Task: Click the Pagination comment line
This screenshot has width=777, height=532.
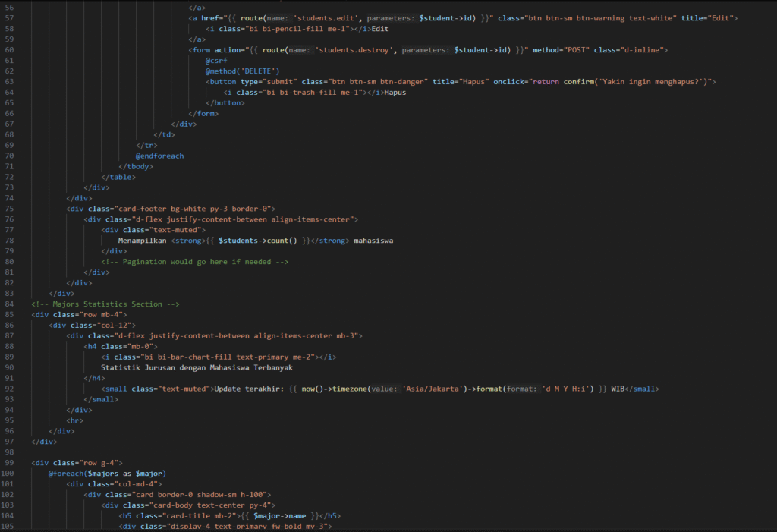Action: click(195, 262)
